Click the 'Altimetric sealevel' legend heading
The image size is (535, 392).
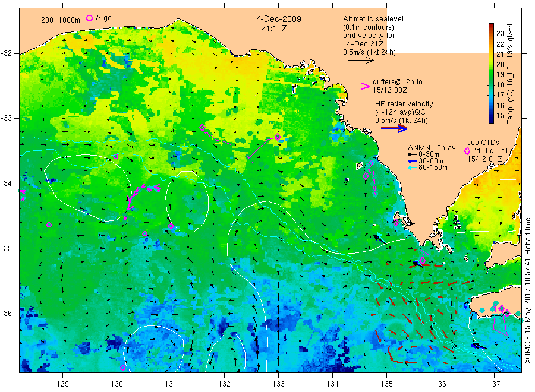(373, 19)
